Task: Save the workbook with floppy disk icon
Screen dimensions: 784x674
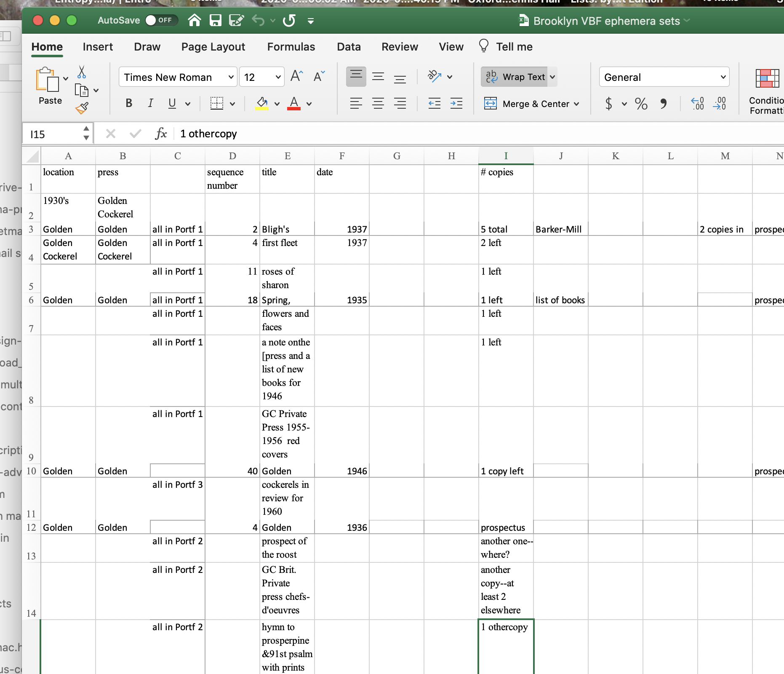Action: pos(216,20)
